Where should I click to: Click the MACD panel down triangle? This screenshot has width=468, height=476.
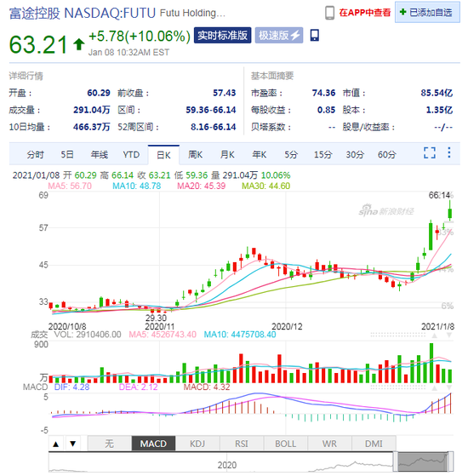pyautogui.click(x=449, y=387)
